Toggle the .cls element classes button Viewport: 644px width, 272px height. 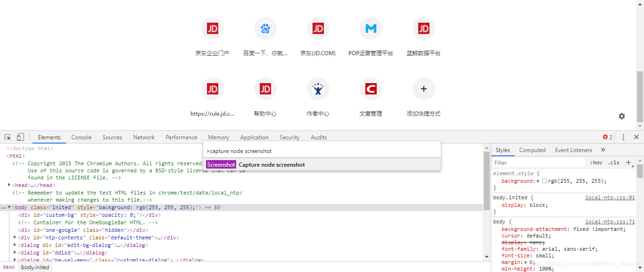point(614,162)
